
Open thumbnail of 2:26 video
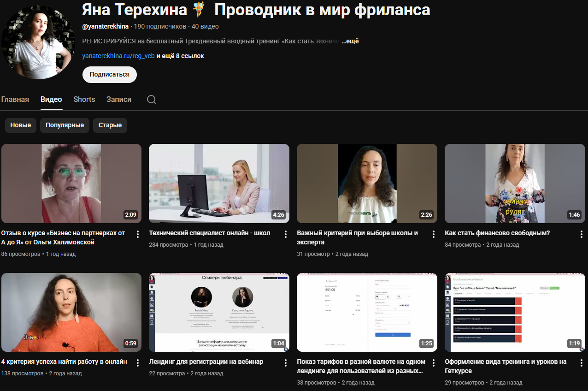(x=367, y=184)
